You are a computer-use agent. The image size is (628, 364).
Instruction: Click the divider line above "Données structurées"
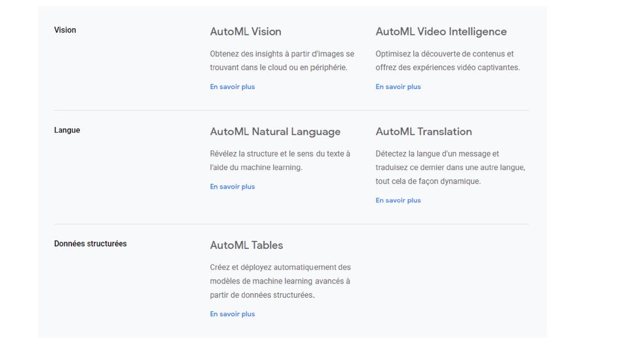click(x=291, y=224)
